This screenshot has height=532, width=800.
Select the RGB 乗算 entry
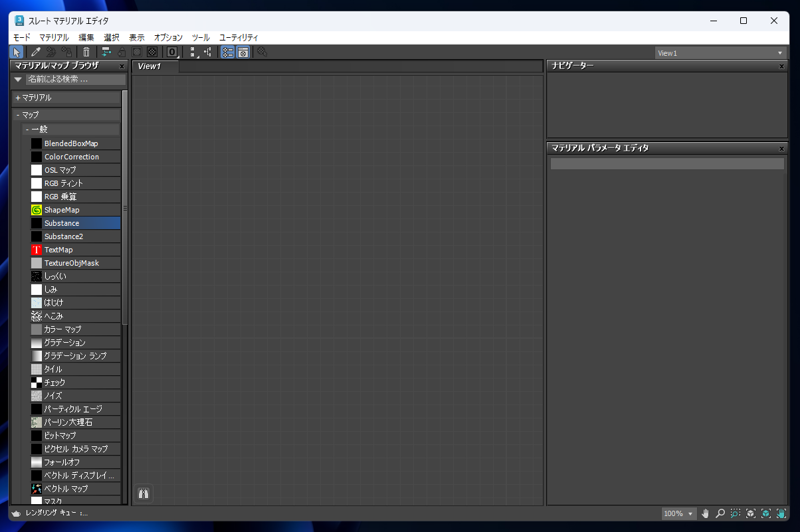click(x=76, y=196)
